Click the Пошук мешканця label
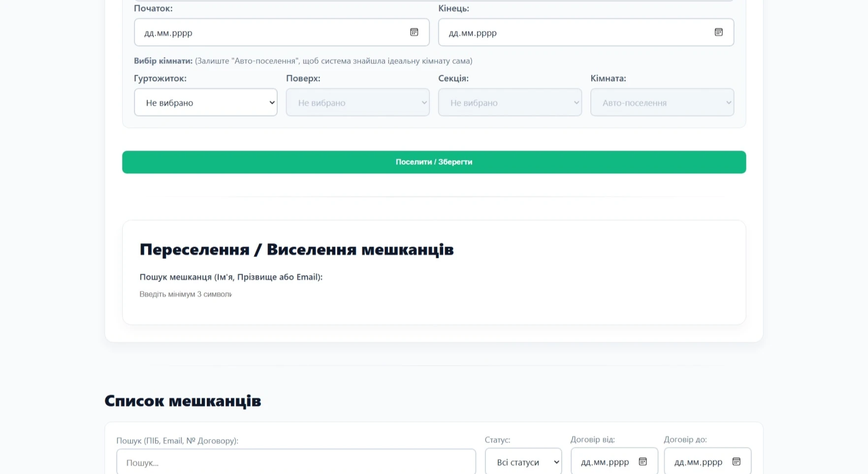Image resolution: width=868 pixels, height=474 pixels. click(x=231, y=277)
